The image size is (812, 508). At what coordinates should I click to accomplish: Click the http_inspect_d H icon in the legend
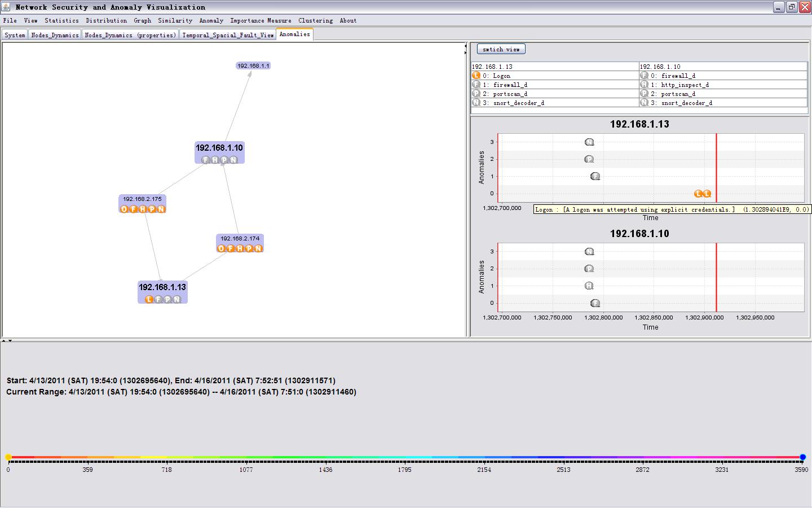click(x=644, y=85)
